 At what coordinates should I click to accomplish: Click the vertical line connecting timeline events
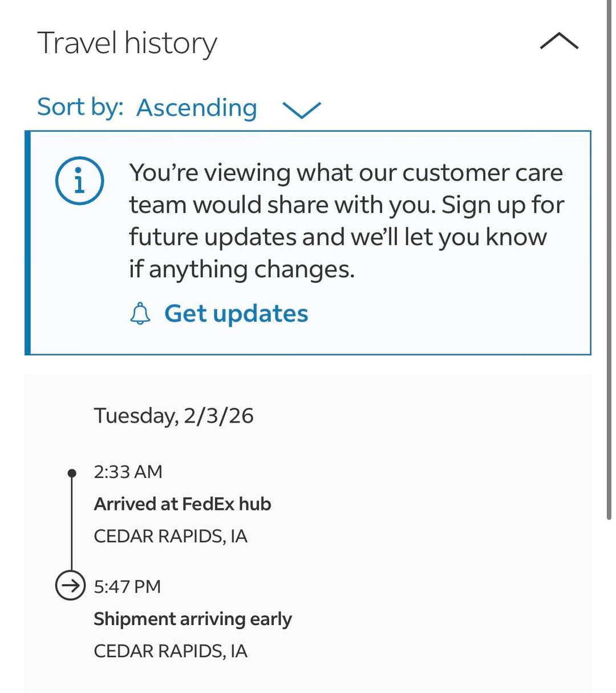click(x=72, y=524)
